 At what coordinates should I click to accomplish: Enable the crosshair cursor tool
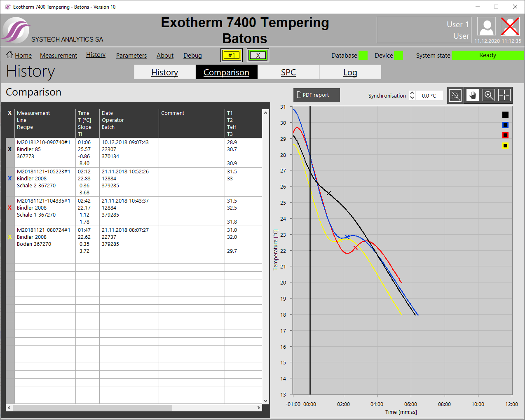504,96
